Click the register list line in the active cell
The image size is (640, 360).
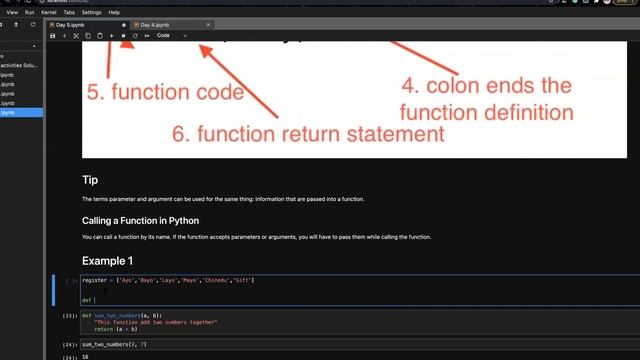[x=168, y=280]
